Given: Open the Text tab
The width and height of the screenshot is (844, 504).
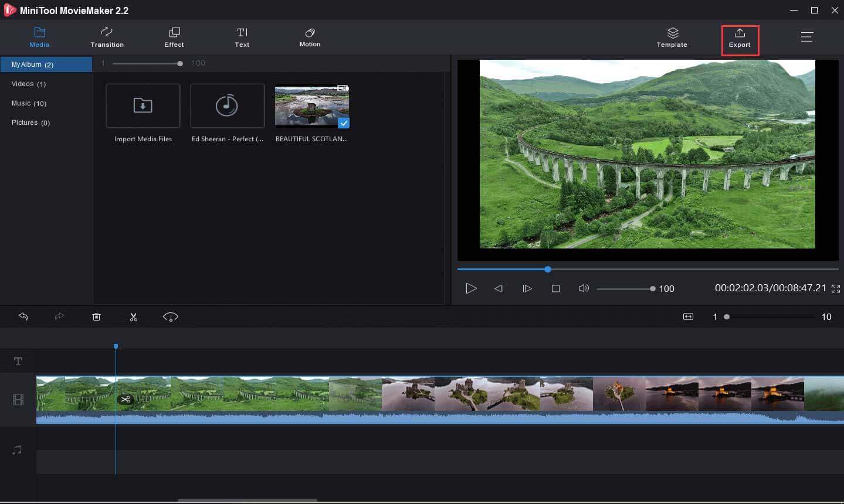Looking at the screenshot, I should [242, 38].
